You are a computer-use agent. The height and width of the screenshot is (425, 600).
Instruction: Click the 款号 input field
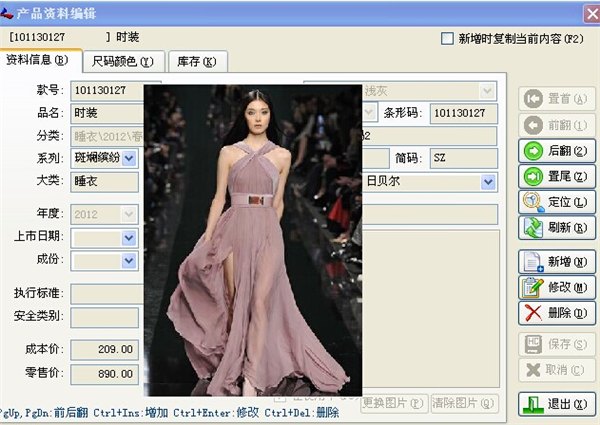tap(107, 91)
